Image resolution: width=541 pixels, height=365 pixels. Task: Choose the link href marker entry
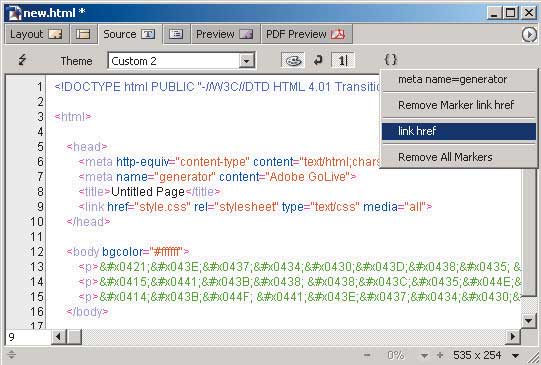tap(459, 131)
